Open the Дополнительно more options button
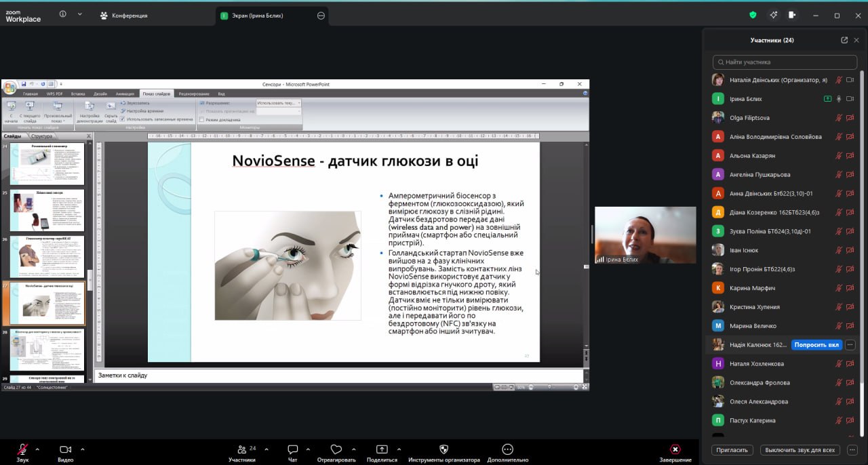 [x=507, y=452]
